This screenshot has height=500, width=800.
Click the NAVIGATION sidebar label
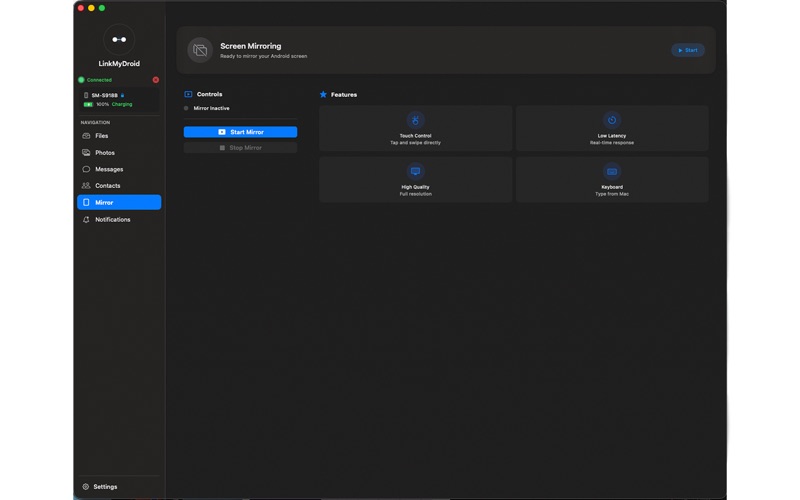95,122
